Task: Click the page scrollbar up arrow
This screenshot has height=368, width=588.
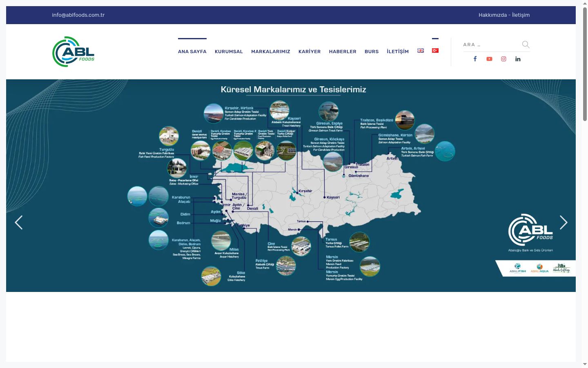Action: coord(585,3)
